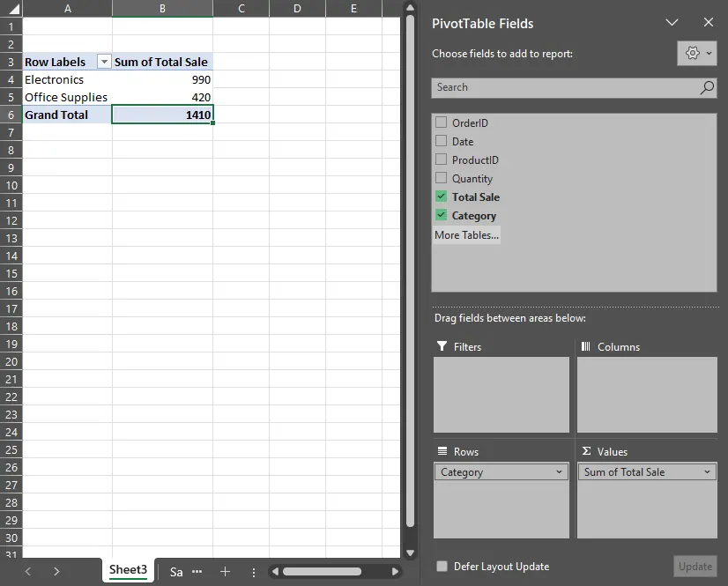Click the horizontal scrollbar right arrow
This screenshot has width=728, height=586.
[x=396, y=572]
